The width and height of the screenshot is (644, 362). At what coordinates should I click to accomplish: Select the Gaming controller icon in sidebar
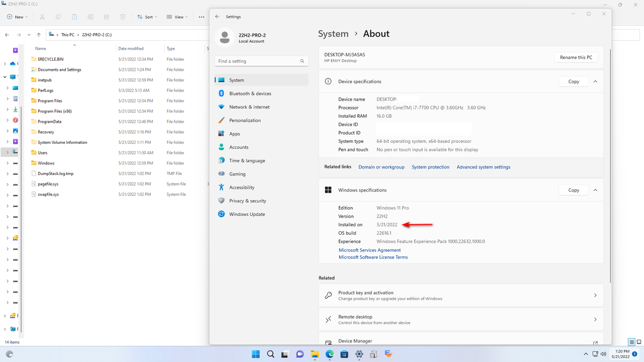221,174
